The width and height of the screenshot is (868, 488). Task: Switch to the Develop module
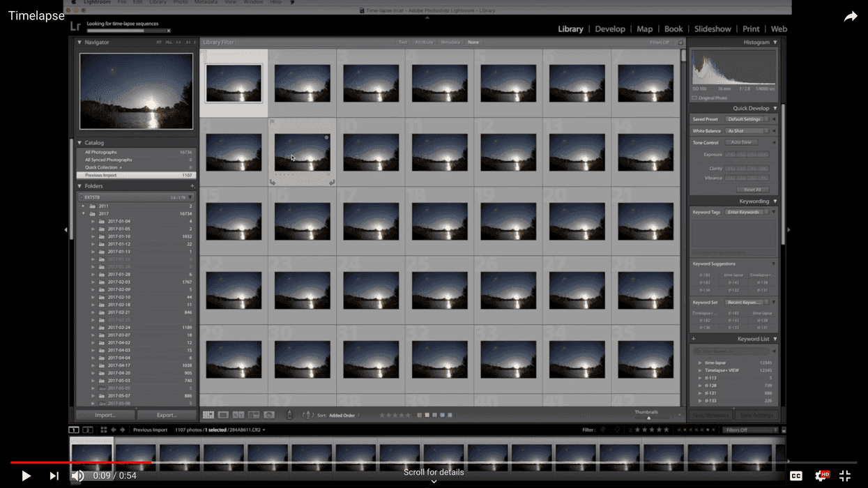610,29
